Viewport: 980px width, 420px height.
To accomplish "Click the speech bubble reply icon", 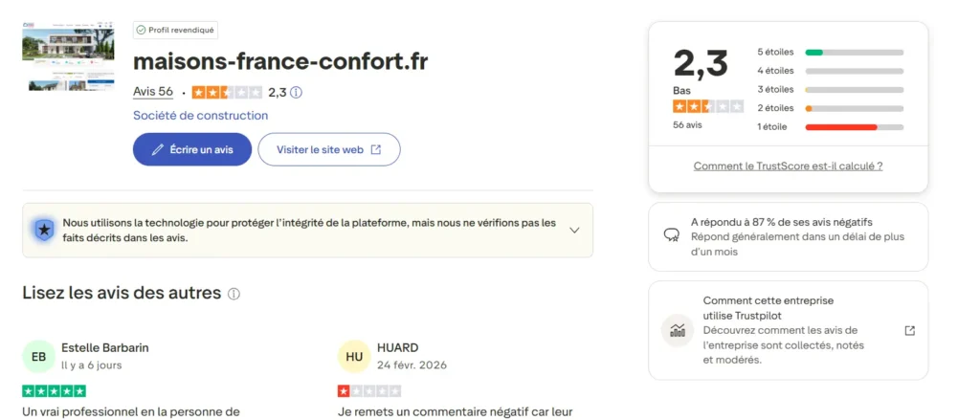I will tap(671, 234).
